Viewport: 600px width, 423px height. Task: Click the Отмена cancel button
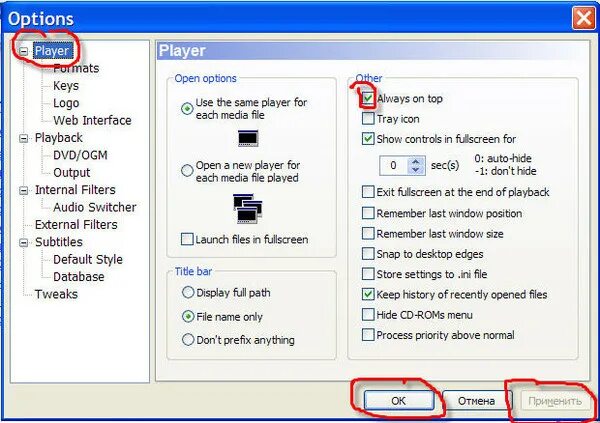click(476, 401)
